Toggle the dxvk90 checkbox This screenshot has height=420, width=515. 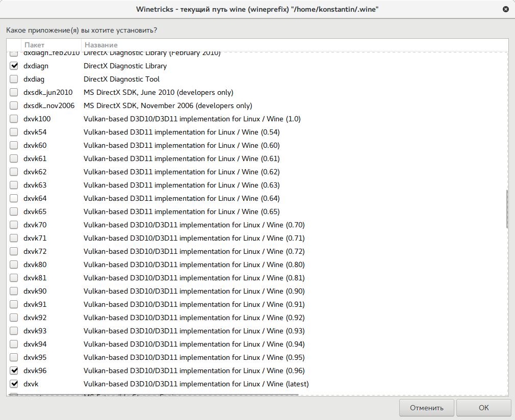14,291
